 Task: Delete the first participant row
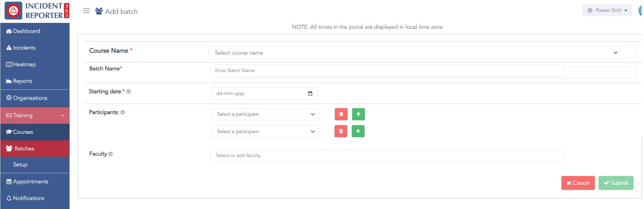click(x=341, y=114)
